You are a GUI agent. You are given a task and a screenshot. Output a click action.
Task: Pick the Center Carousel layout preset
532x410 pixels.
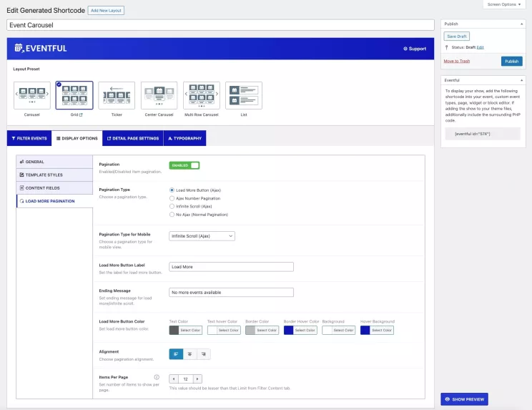pyautogui.click(x=159, y=95)
